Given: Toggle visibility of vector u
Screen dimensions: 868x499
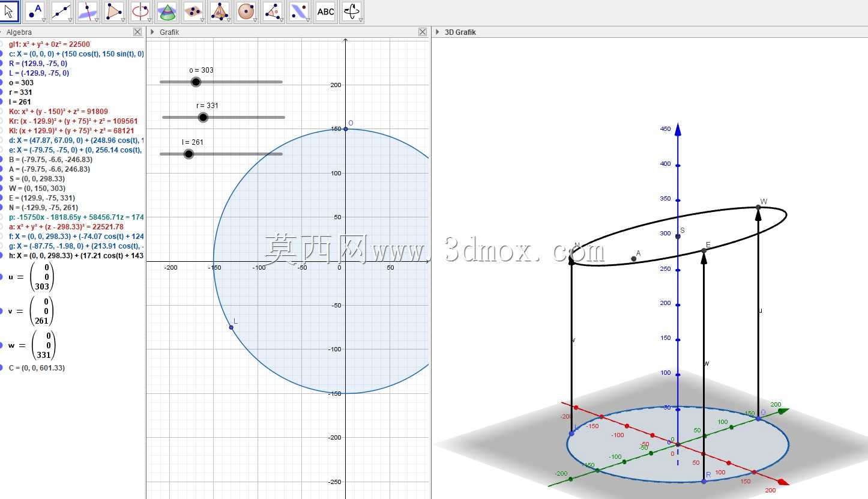Looking at the screenshot, I should (2, 277).
